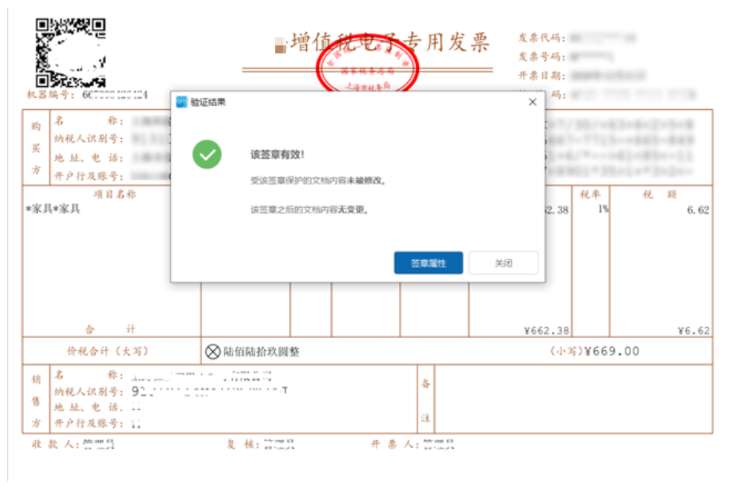Click the 签章属性 button

tap(428, 263)
